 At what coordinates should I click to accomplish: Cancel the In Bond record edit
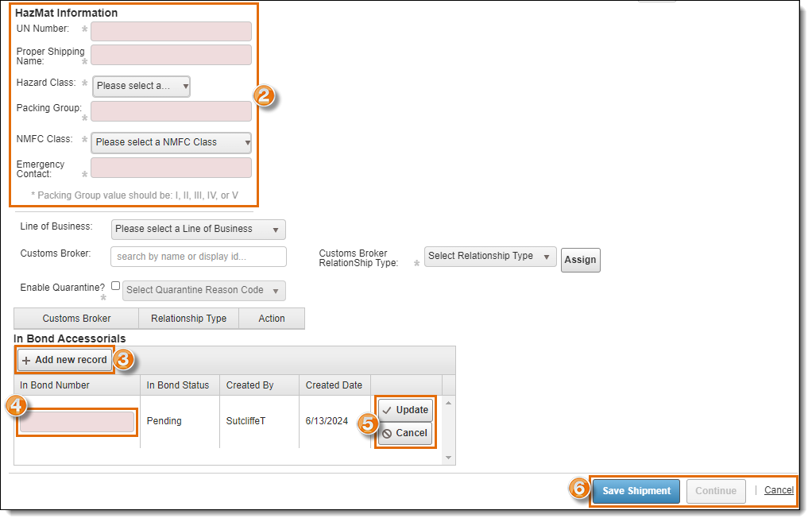(x=405, y=433)
